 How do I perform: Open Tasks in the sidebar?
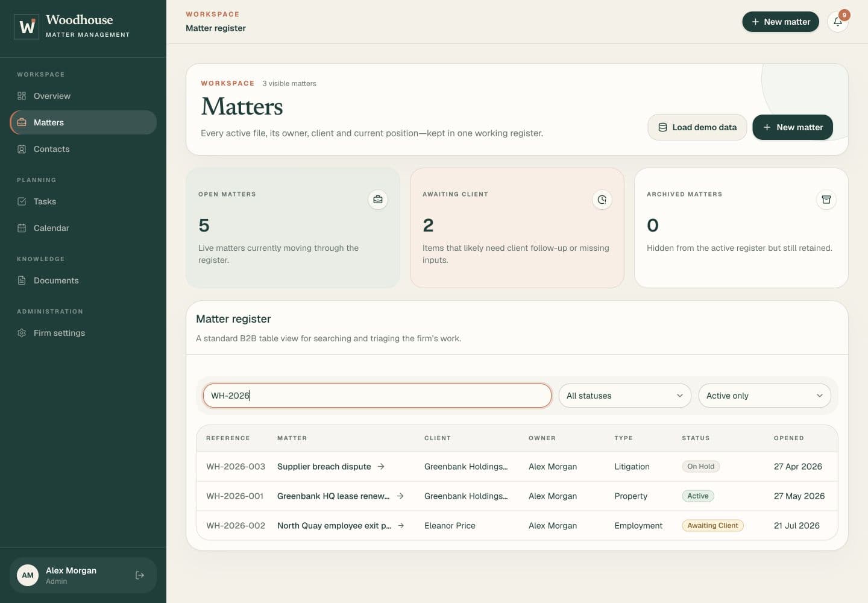click(x=83, y=201)
